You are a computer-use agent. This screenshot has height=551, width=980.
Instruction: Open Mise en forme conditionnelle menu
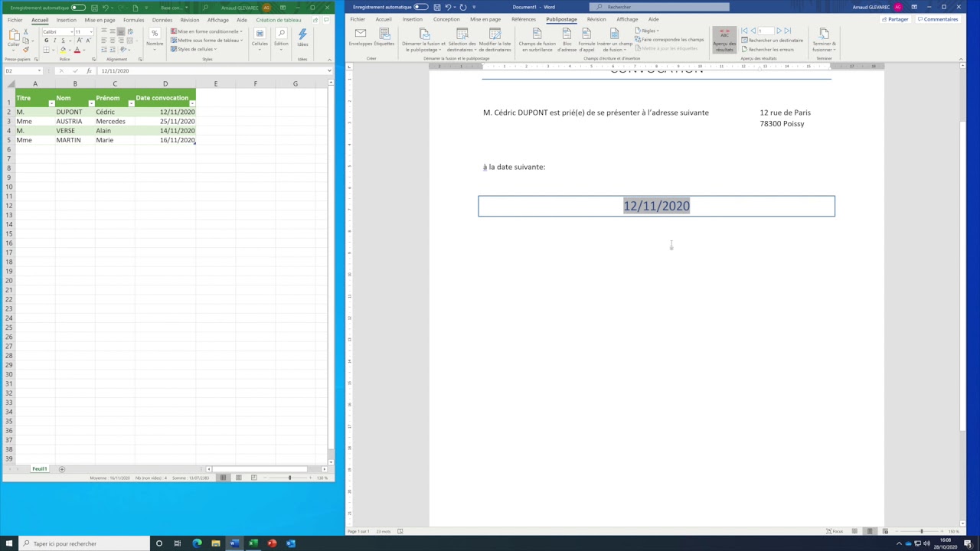(x=207, y=31)
